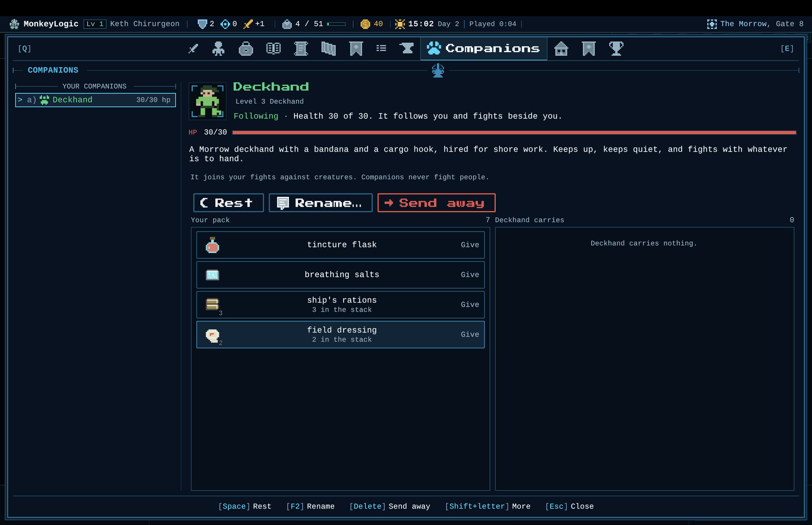Click the shield armor stat icon
The height and width of the screenshot is (525, 812).
[x=202, y=24]
